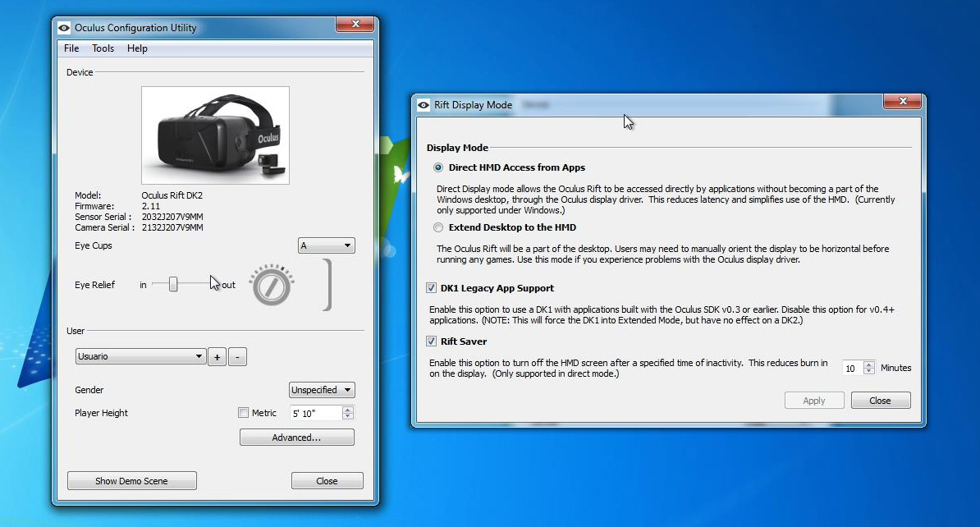This screenshot has width=980, height=527.
Task: Click Apply in Rift Display Mode
Action: click(x=814, y=401)
